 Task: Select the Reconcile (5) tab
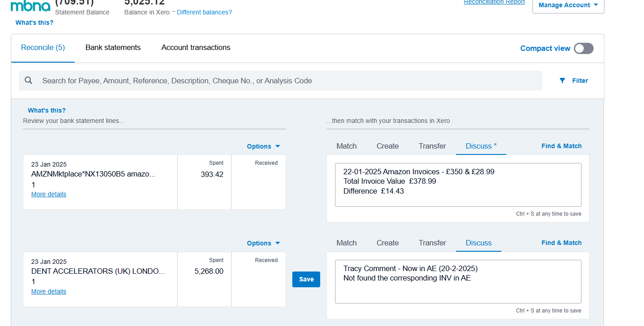click(x=43, y=48)
